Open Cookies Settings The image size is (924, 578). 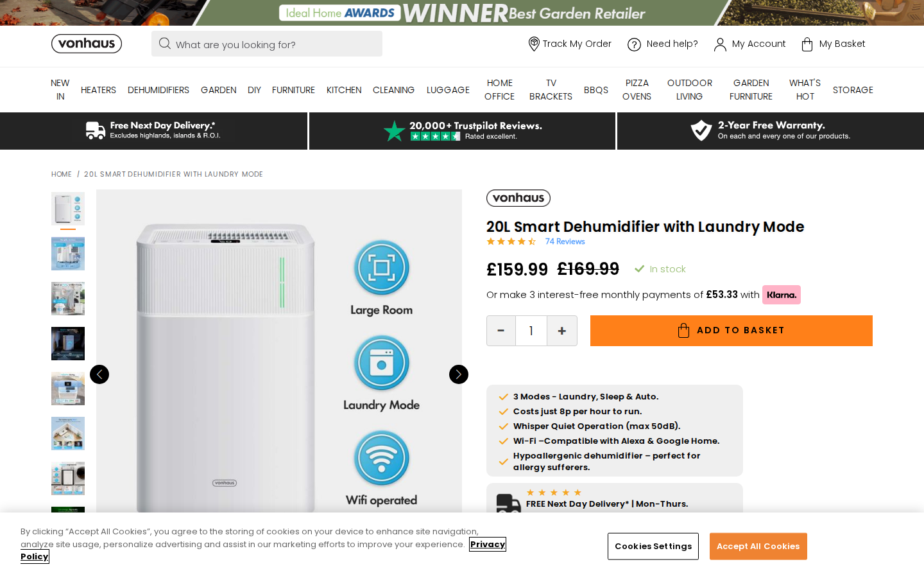click(x=653, y=547)
